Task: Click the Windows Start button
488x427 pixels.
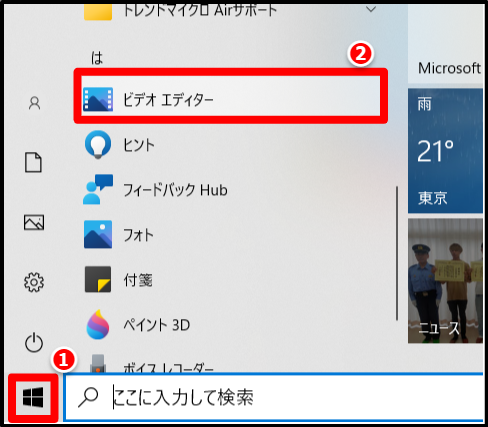Action: coord(33,398)
